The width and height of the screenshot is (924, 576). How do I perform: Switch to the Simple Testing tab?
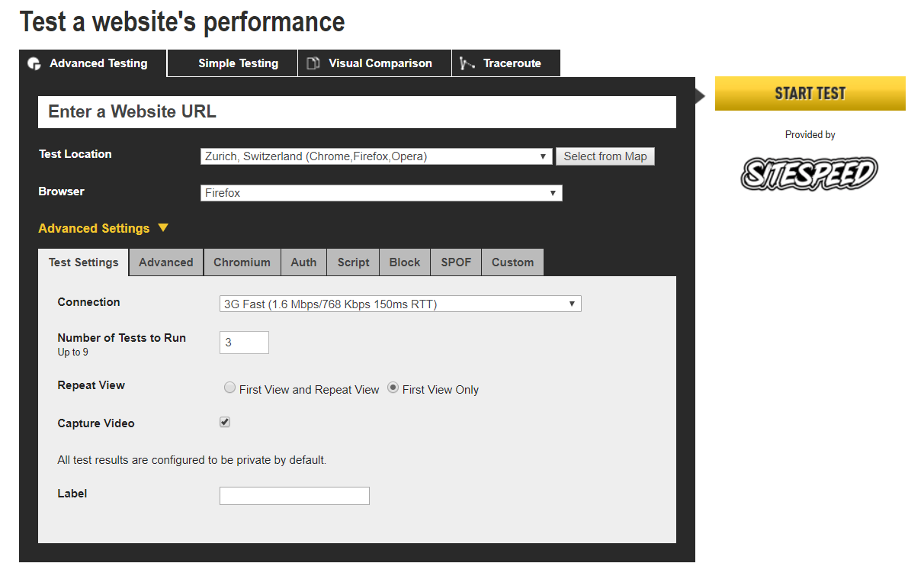tap(238, 63)
